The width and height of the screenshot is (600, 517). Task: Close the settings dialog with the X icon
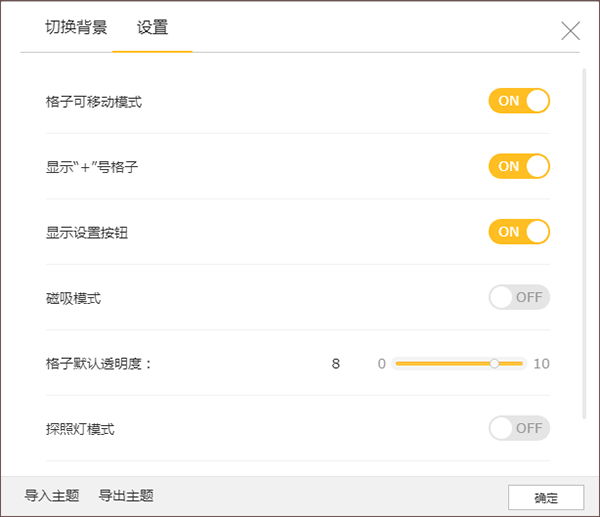pos(570,31)
